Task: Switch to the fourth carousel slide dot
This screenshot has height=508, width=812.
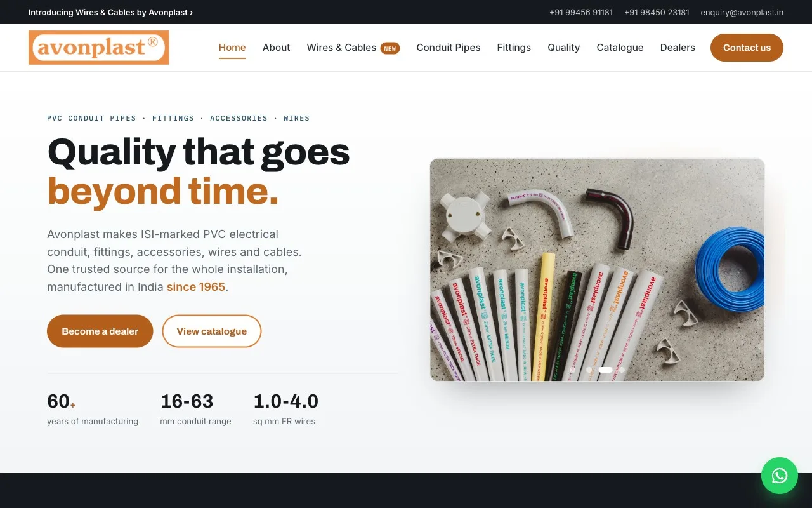Action: coord(622,370)
